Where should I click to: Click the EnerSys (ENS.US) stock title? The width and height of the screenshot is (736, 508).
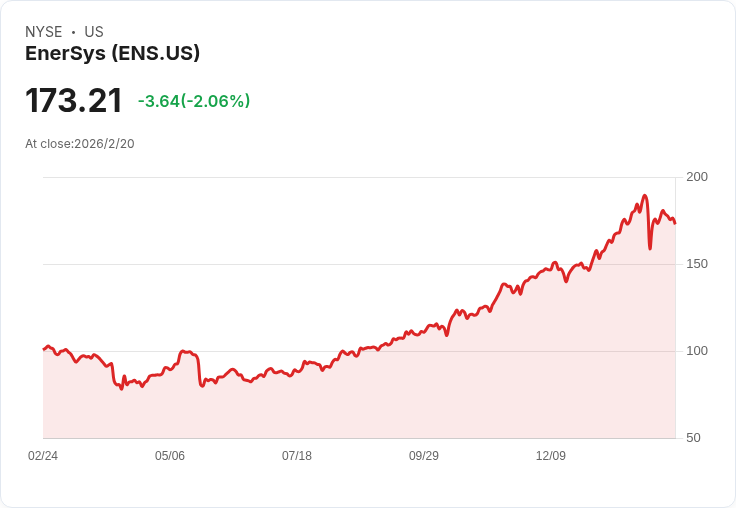tap(112, 53)
